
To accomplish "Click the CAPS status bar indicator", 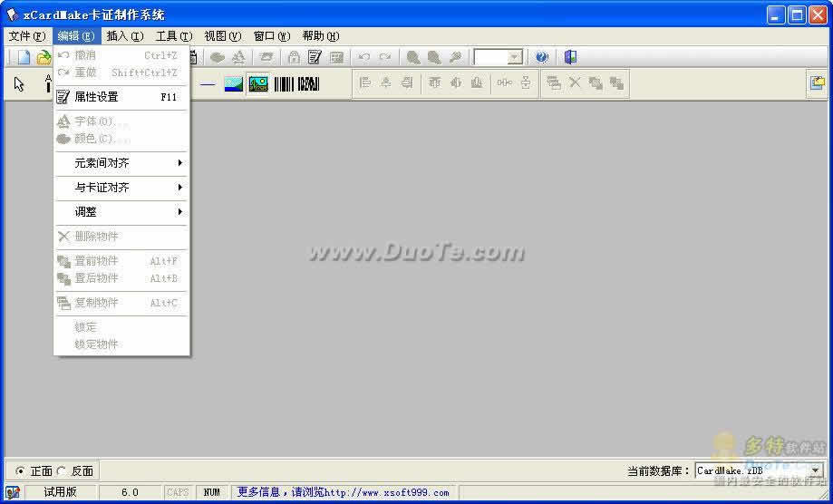I will pyautogui.click(x=178, y=493).
